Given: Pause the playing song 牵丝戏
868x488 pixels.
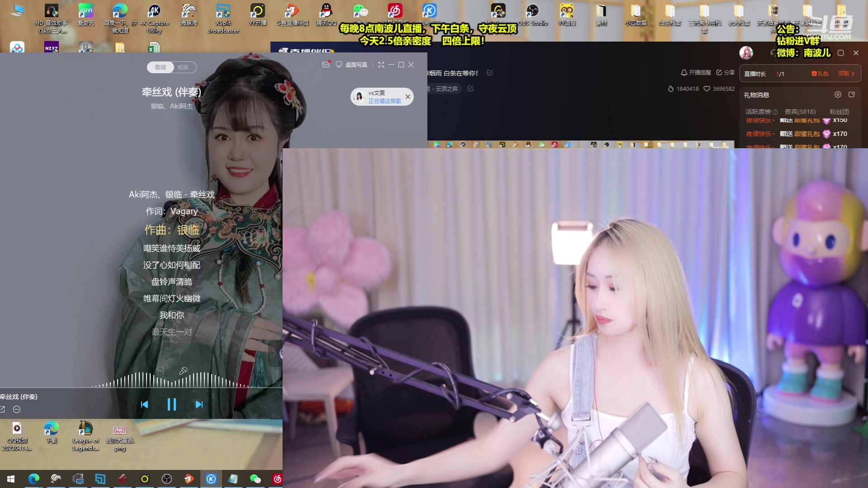Looking at the screenshot, I should point(172,404).
